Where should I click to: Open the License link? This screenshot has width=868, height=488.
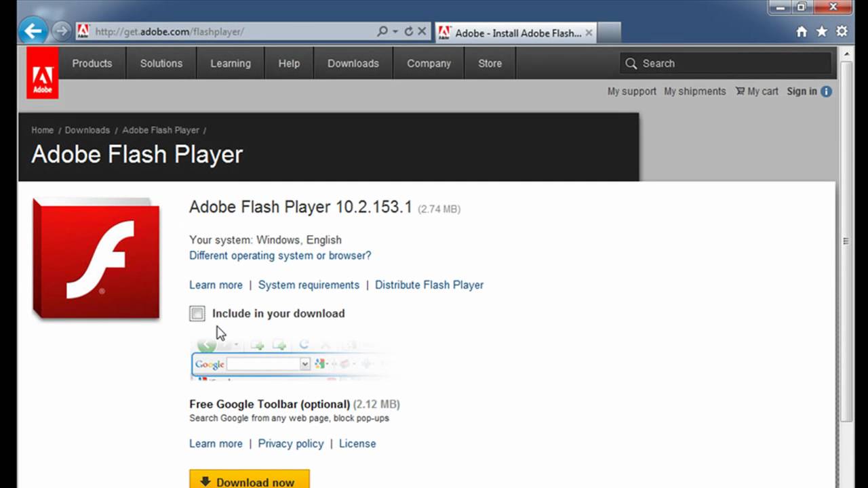357,443
